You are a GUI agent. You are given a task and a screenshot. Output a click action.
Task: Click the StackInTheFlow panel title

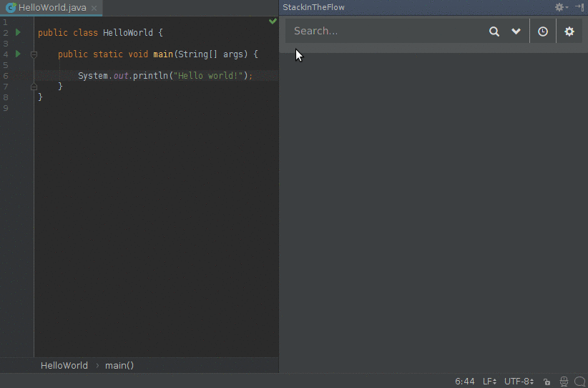(313, 7)
